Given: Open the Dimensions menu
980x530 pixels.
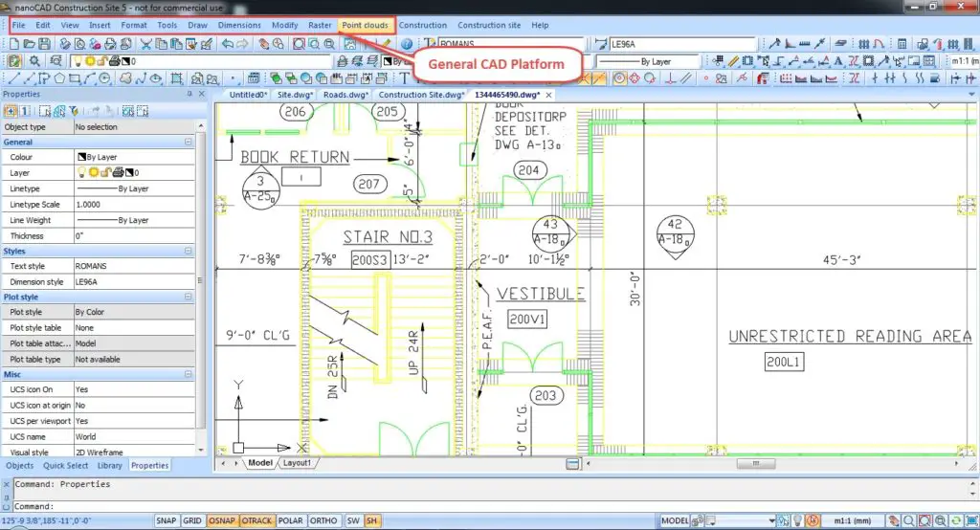Looking at the screenshot, I should tap(239, 25).
